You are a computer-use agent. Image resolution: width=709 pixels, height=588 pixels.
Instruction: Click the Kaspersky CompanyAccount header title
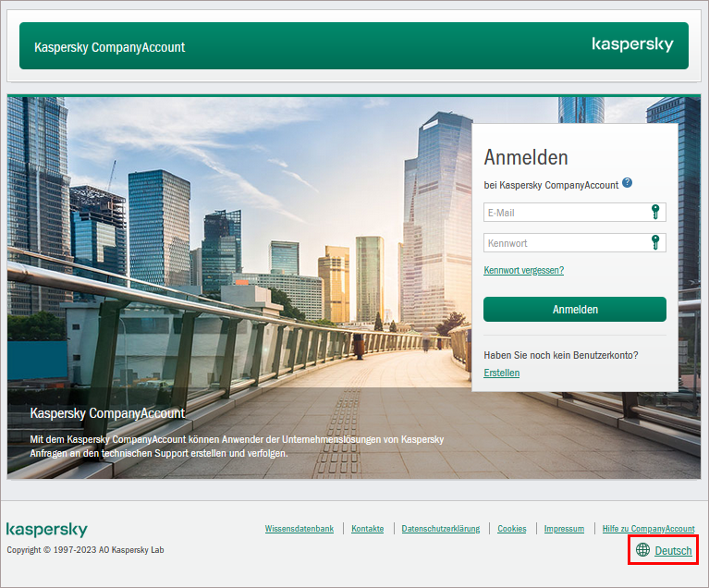(x=109, y=47)
